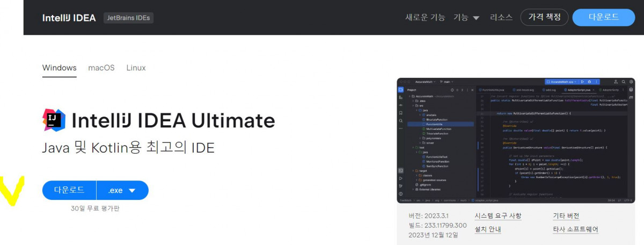
Task: Open the JetBrains IDEs badge
Action: pos(128,18)
